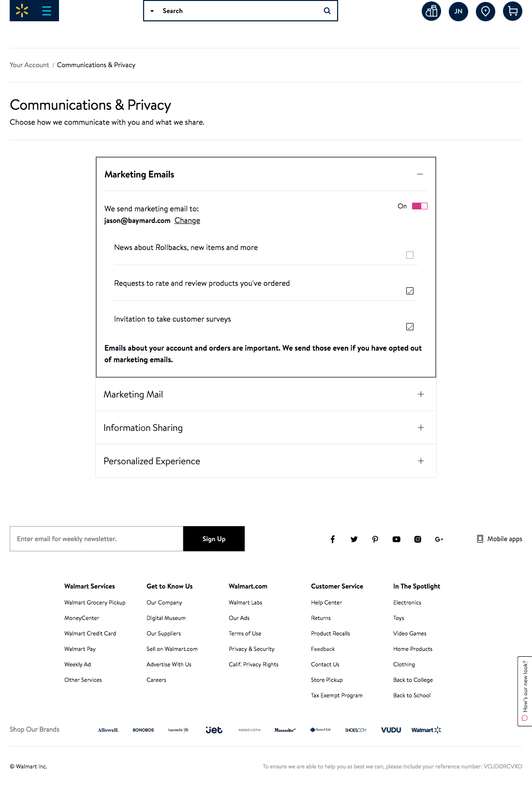Open the store location pin icon
The image size is (532, 796).
pyautogui.click(x=485, y=11)
